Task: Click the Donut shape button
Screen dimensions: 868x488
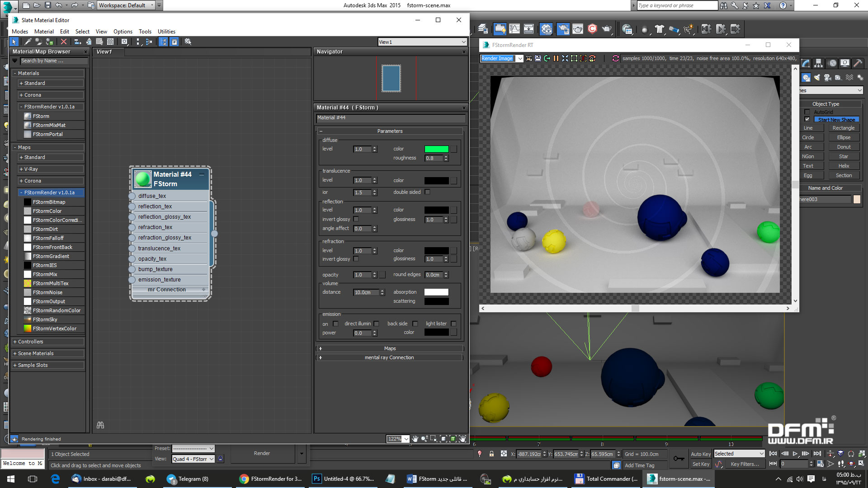Action: point(844,147)
